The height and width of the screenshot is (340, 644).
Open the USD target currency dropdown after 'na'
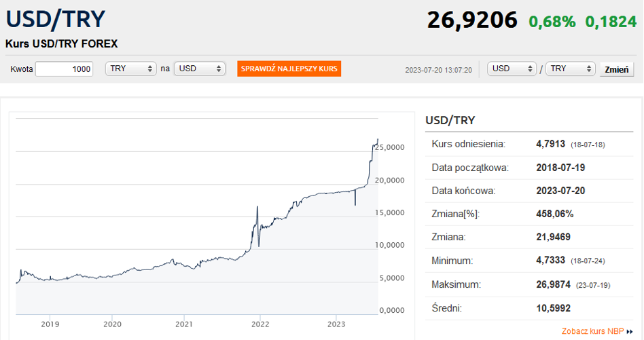pos(199,69)
